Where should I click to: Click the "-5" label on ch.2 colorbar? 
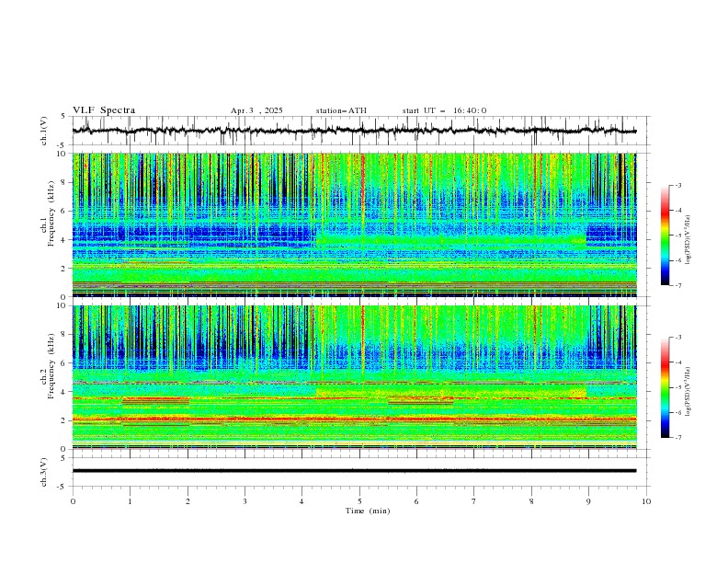[x=678, y=387]
